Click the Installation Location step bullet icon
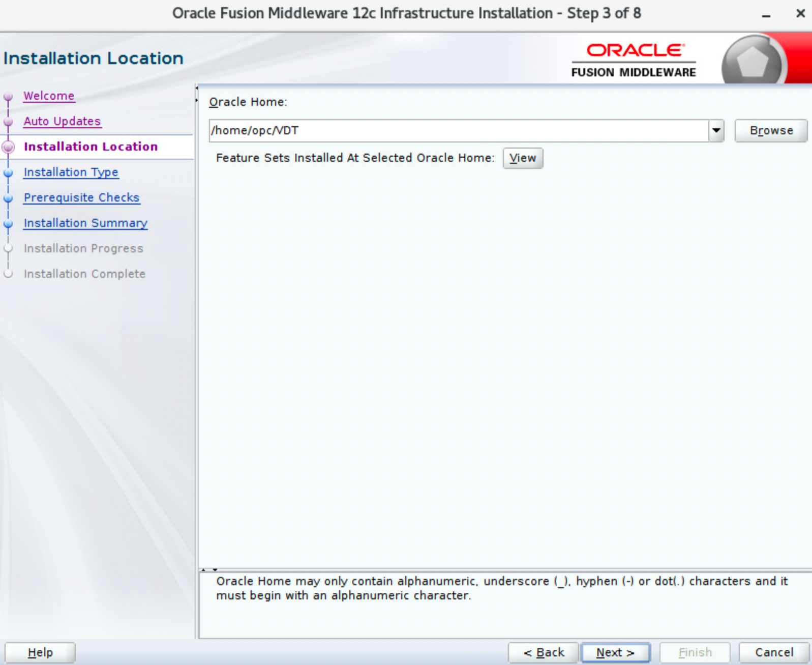This screenshot has width=812, height=665. tap(8, 147)
